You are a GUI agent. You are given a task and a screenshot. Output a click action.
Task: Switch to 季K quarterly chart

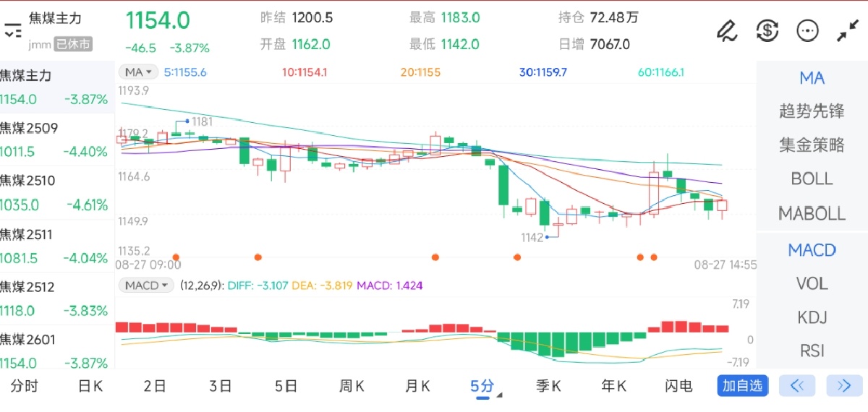point(548,386)
